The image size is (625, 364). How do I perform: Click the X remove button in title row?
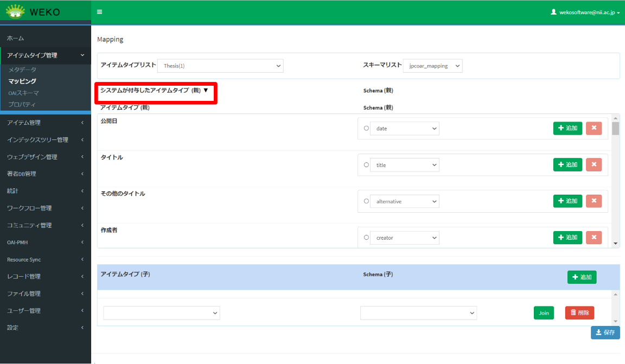[x=594, y=165]
